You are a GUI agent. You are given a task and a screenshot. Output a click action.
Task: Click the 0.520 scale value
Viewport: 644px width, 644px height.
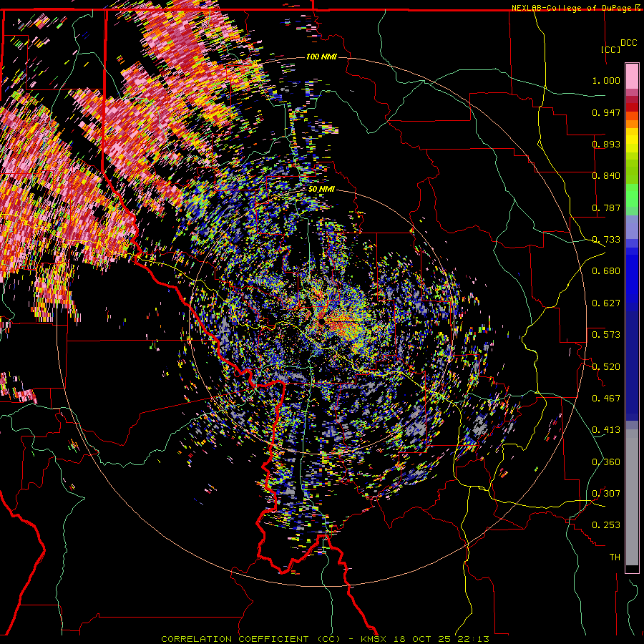coord(606,367)
